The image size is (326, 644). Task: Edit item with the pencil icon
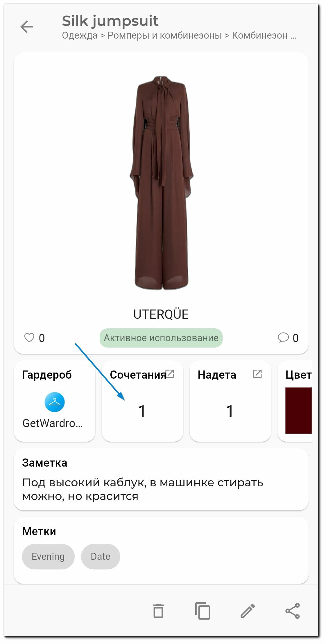coord(248,611)
